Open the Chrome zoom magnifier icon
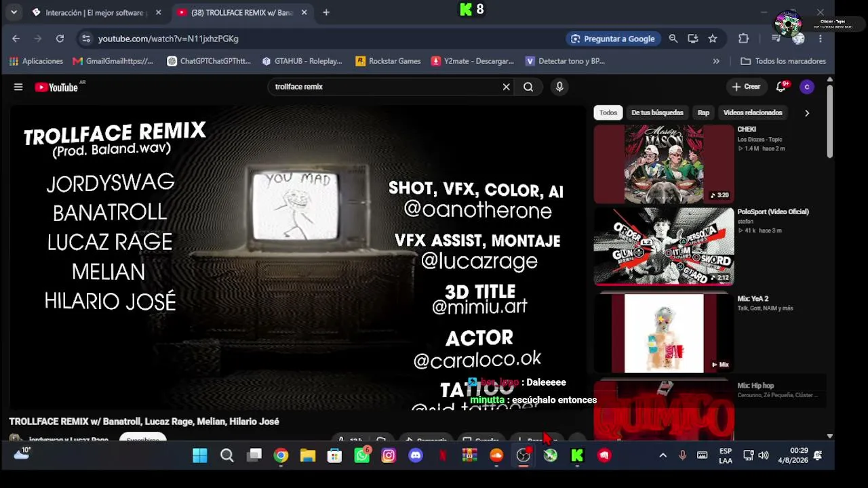Image resolution: width=868 pixels, height=488 pixels. [x=673, y=39]
